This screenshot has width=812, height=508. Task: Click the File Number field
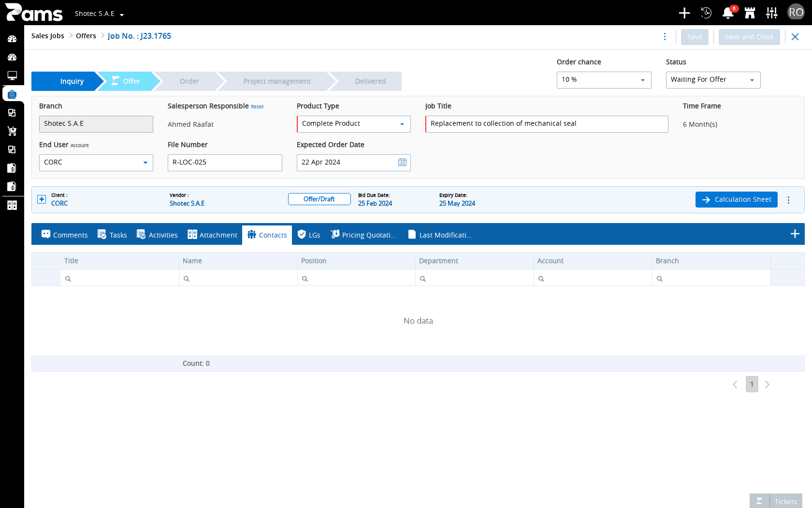[x=225, y=163]
